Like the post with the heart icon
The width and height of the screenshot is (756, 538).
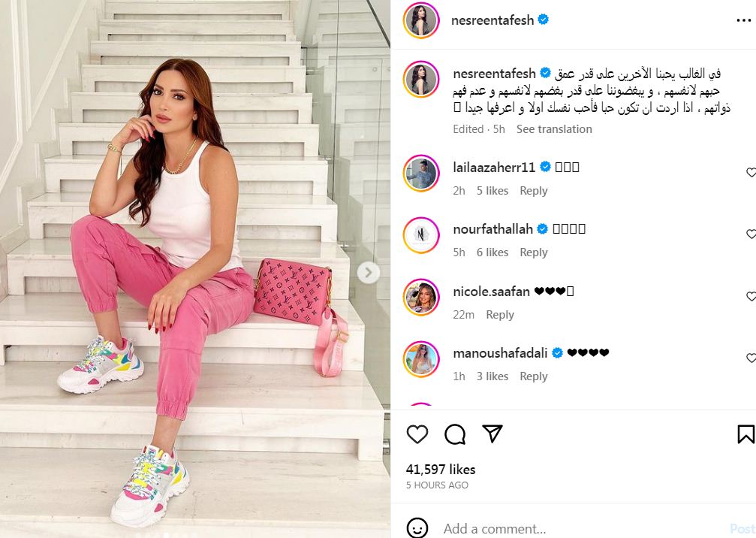tap(417, 434)
